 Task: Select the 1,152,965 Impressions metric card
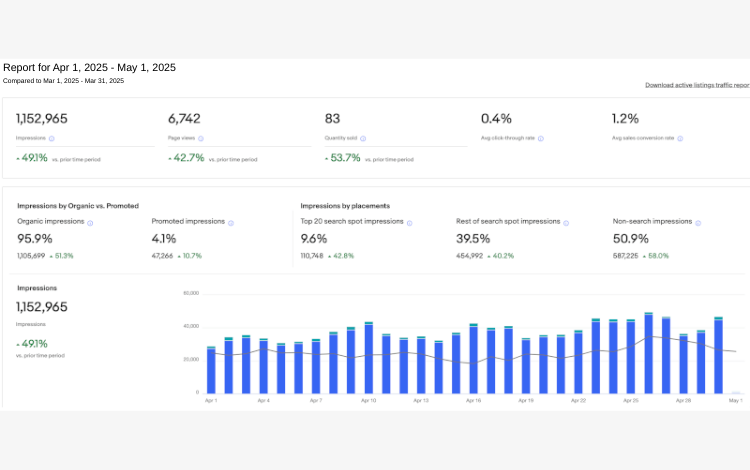(x=85, y=138)
